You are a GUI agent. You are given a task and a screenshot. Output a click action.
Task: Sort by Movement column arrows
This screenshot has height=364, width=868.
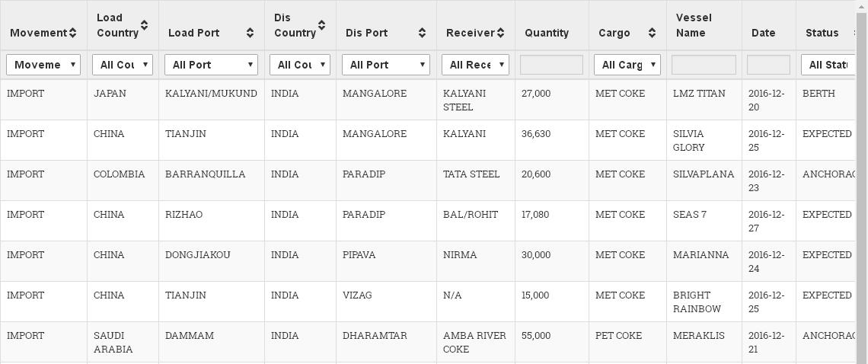point(72,33)
